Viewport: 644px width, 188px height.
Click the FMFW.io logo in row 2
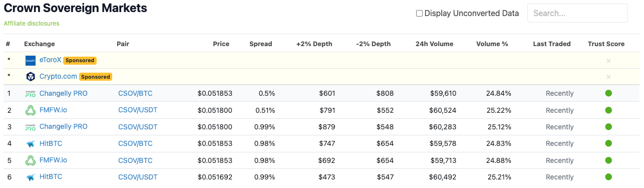point(31,110)
